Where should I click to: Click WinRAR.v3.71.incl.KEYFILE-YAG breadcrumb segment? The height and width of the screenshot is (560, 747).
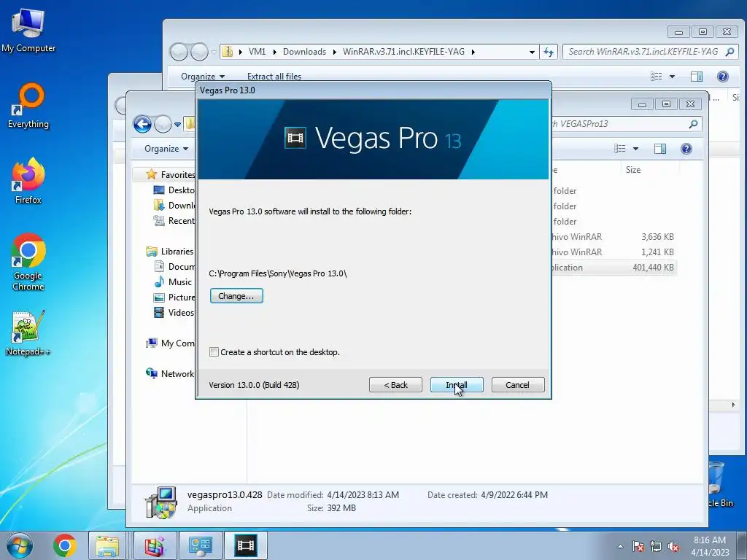point(403,52)
